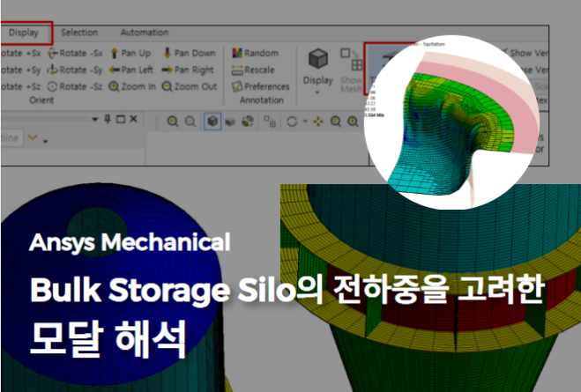Click Rotate -Sz orient tool
The height and width of the screenshot is (392, 581).
[75, 86]
